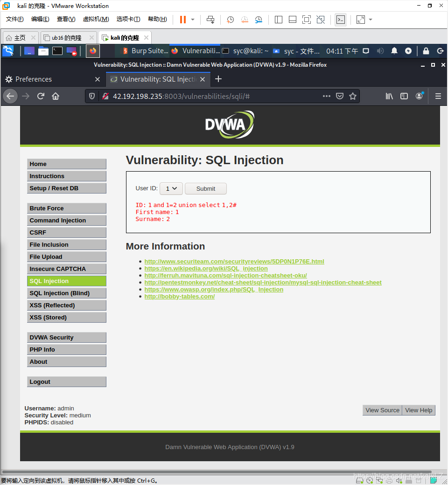Click the Submit button
Image resolution: width=448 pixels, height=485 pixels.
tap(206, 189)
